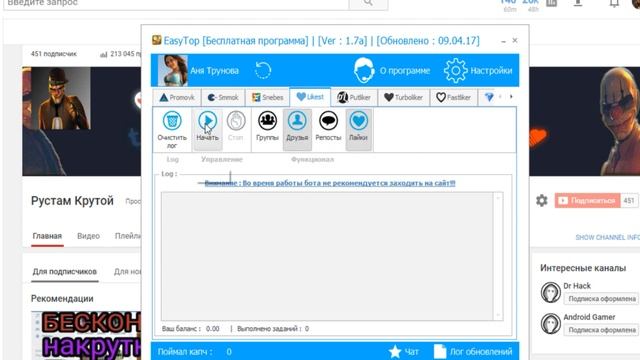
Task: Click Dr Hack's Подписка оформлена button
Action: tap(602, 299)
